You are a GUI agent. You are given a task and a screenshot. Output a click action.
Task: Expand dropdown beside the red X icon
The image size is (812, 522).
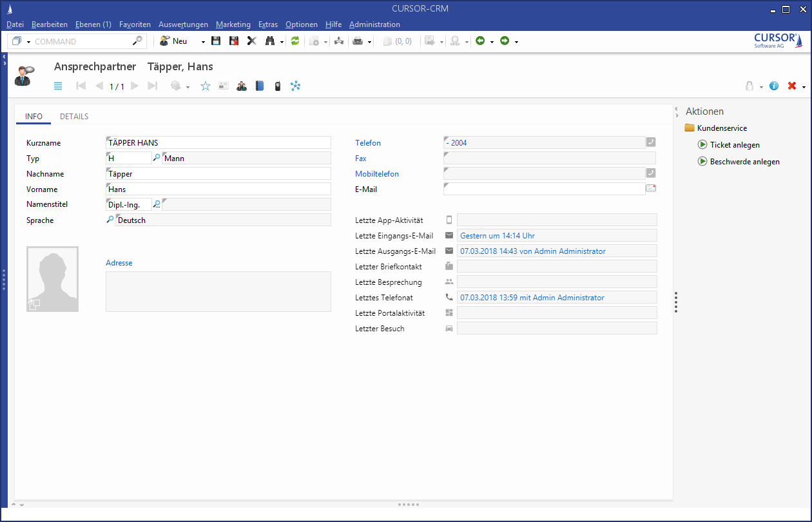pos(804,86)
